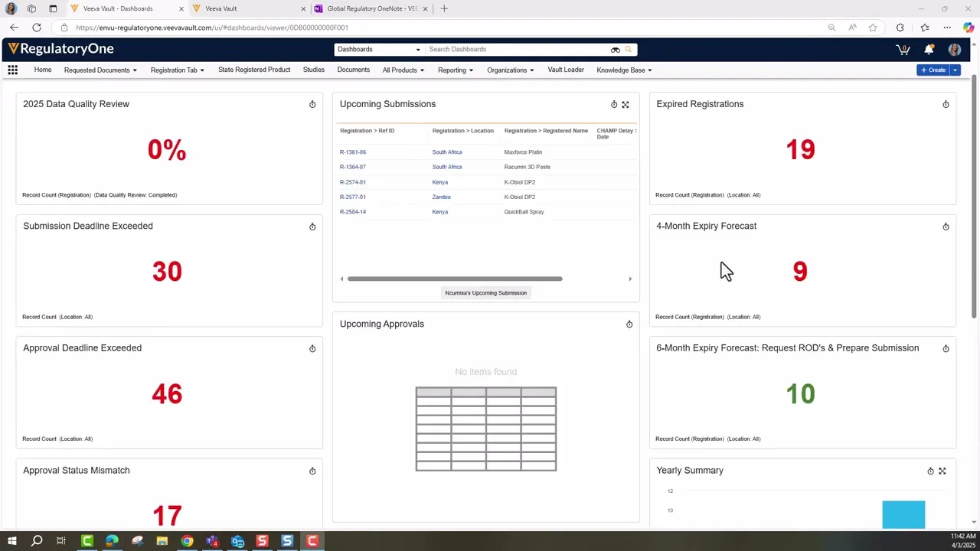The height and width of the screenshot is (551, 980).
Task: Expand the Requested Documents menu
Action: pos(100,70)
